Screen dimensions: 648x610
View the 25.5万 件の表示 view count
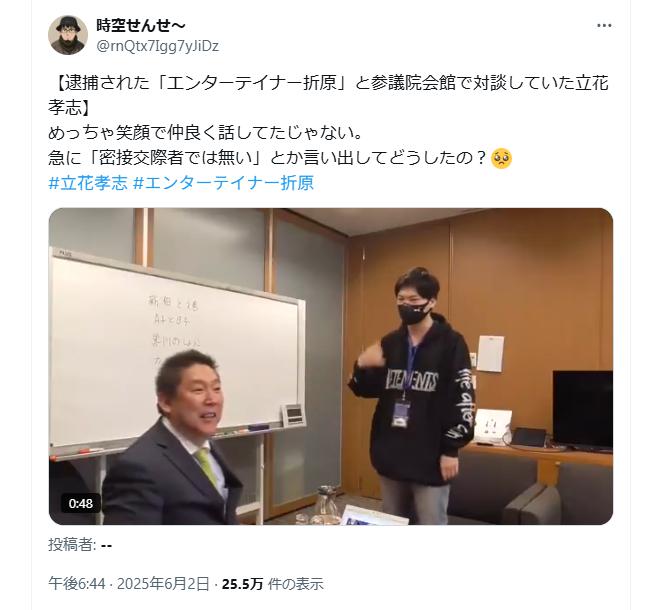coord(273,584)
